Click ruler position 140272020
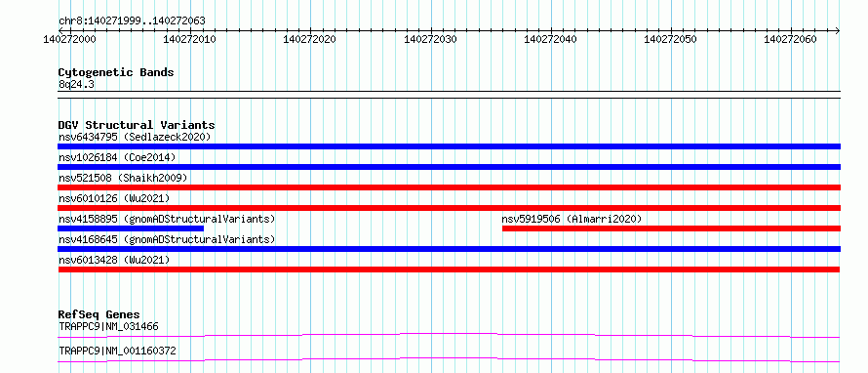 click(x=309, y=39)
